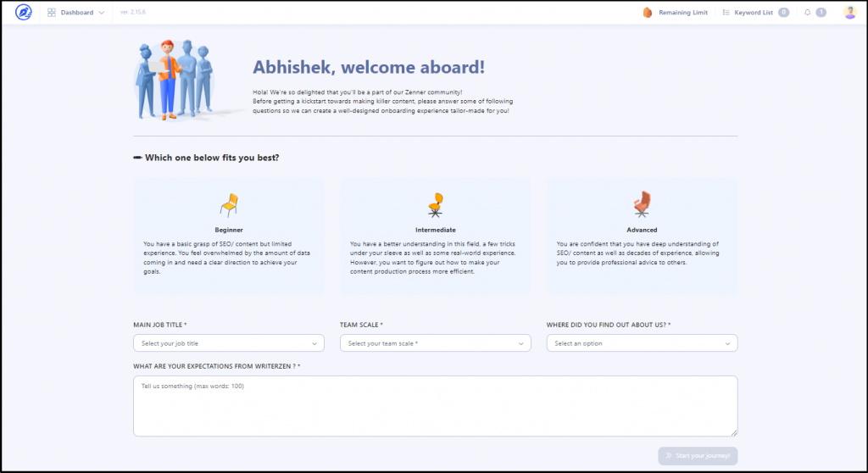
Task: Click Which one below fits you best heading
Action: pyautogui.click(x=212, y=158)
